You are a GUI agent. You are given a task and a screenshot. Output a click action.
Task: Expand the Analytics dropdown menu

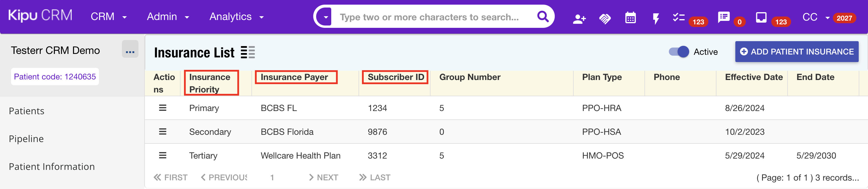(236, 17)
